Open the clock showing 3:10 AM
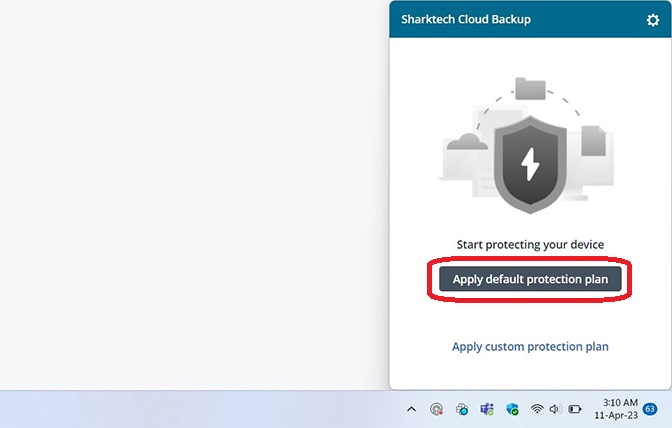Viewport: 672px width, 428px height. [x=620, y=403]
